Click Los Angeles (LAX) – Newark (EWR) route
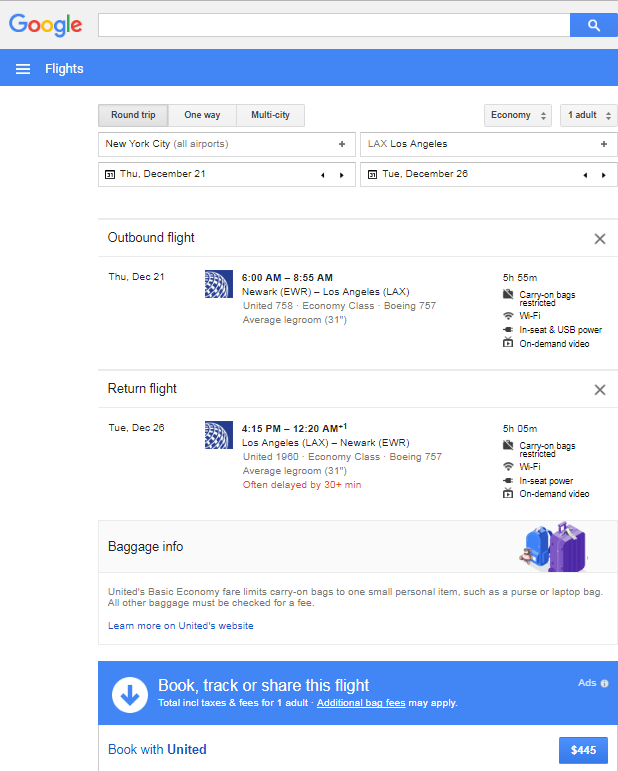The height and width of the screenshot is (771, 618). pyautogui.click(x=325, y=443)
